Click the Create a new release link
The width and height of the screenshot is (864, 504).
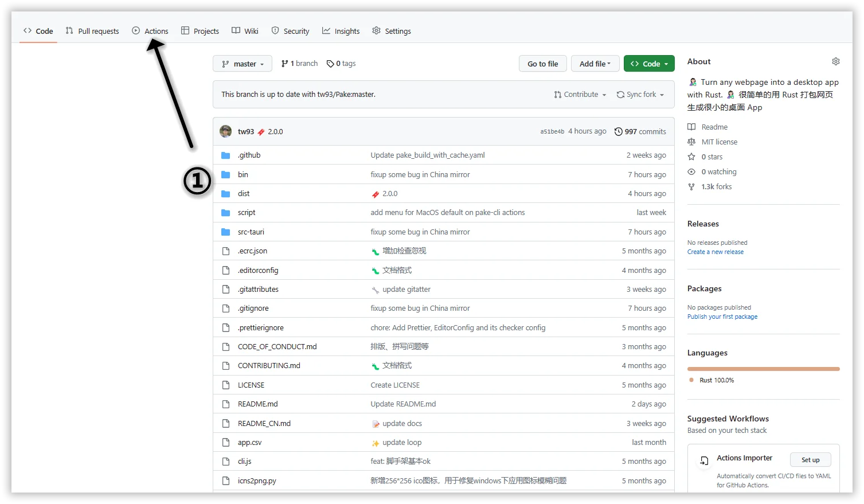coord(716,252)
